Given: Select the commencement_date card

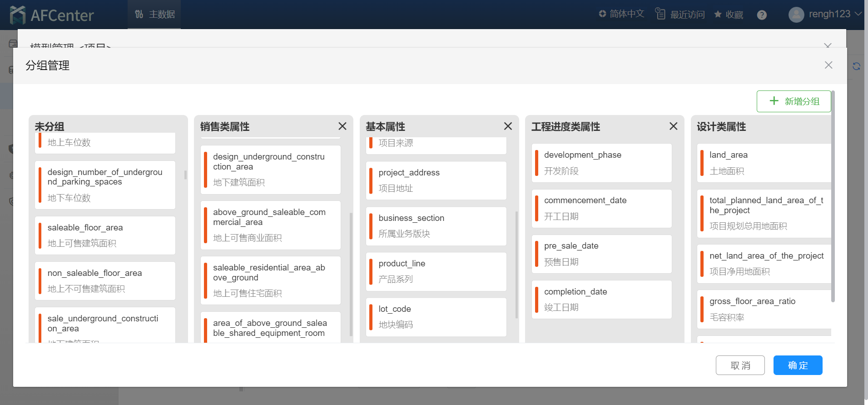Looking at the screenshot, I should [601, 208].
